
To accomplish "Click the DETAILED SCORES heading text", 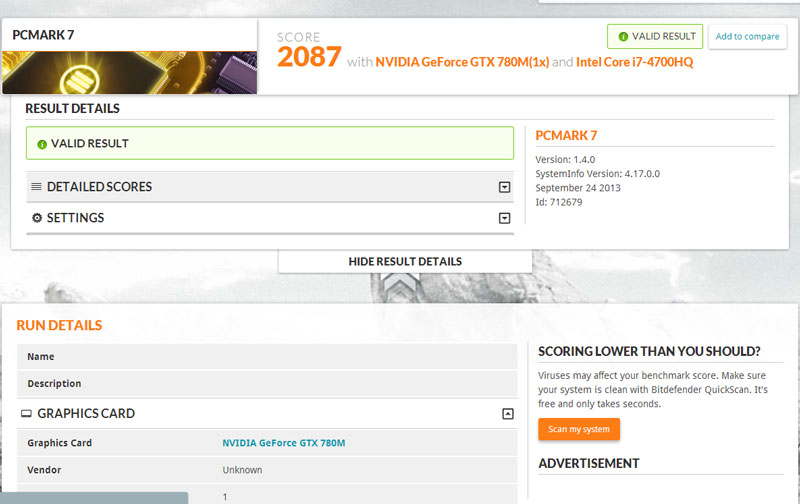I will coord(99,187).
